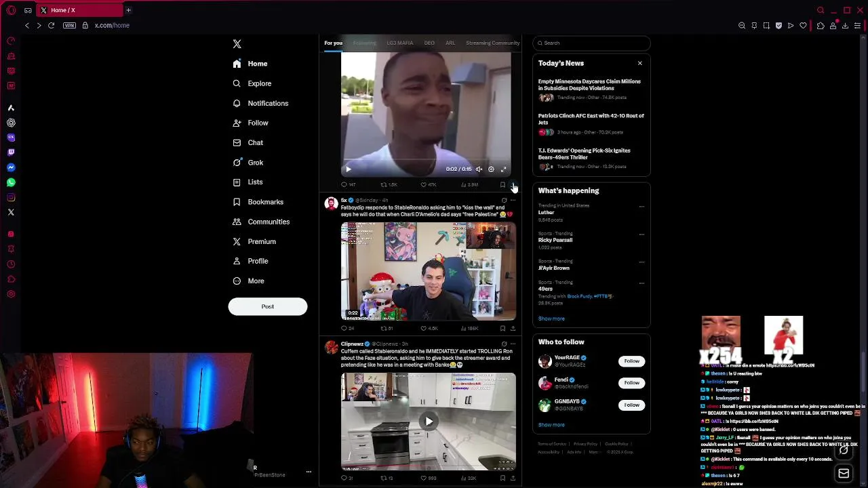The width and height of the screenshot is (868, 488).
Task: Open Easy Setup sliders icon
Action: [x=858, y=25]
